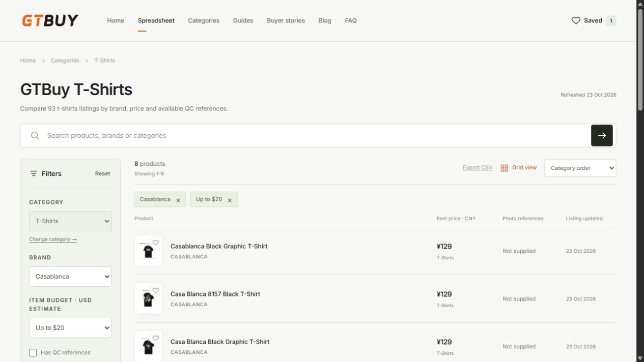
Task: Open the Spreadsheet nav tab
Action: coord(156,21)
